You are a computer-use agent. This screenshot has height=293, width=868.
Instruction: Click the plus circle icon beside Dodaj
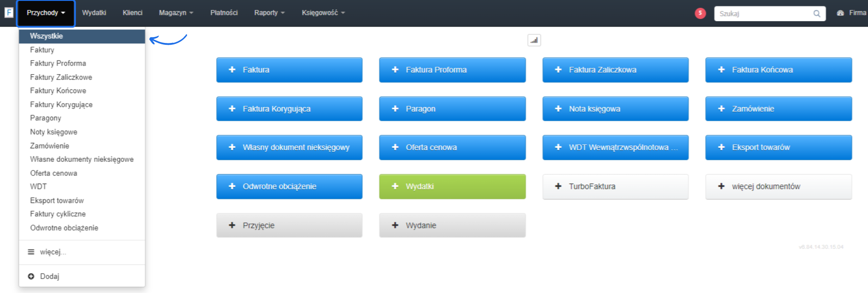coord(31,276)
